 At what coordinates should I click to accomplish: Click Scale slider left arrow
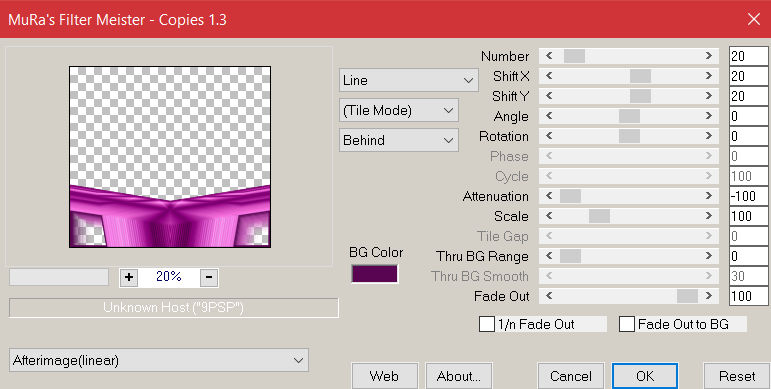tap(549, 216)
